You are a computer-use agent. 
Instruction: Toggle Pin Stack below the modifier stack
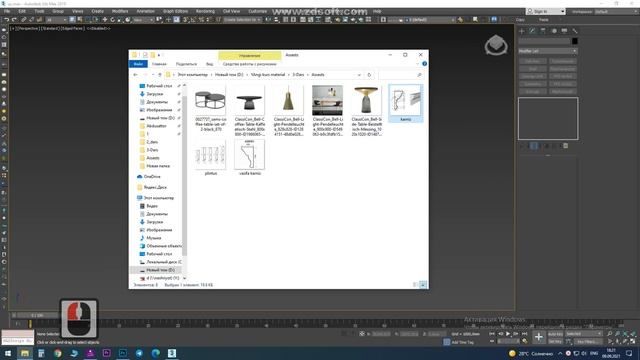point(522,146)
